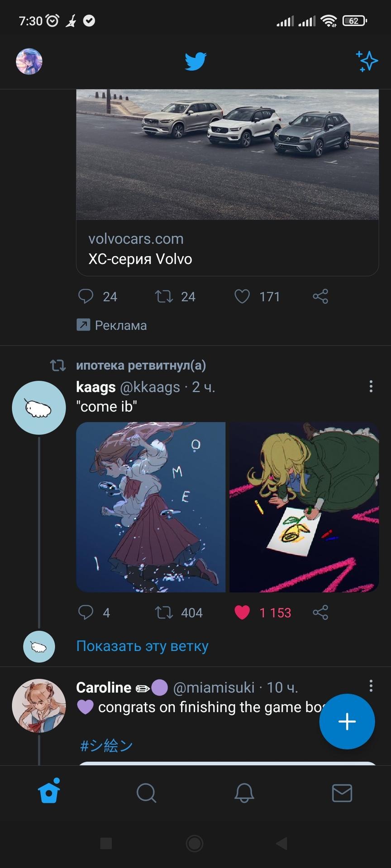This screenshot has height=868, width=391.
Task: Open the Notifications bell tab
Action: coord(244,793)
